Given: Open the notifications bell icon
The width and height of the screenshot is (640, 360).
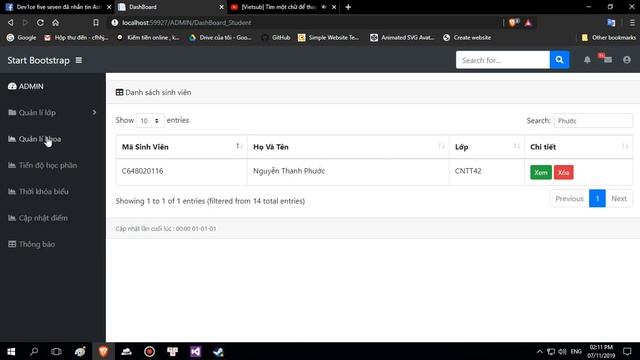Looking at the screenshot, I should tap(587, 60).
